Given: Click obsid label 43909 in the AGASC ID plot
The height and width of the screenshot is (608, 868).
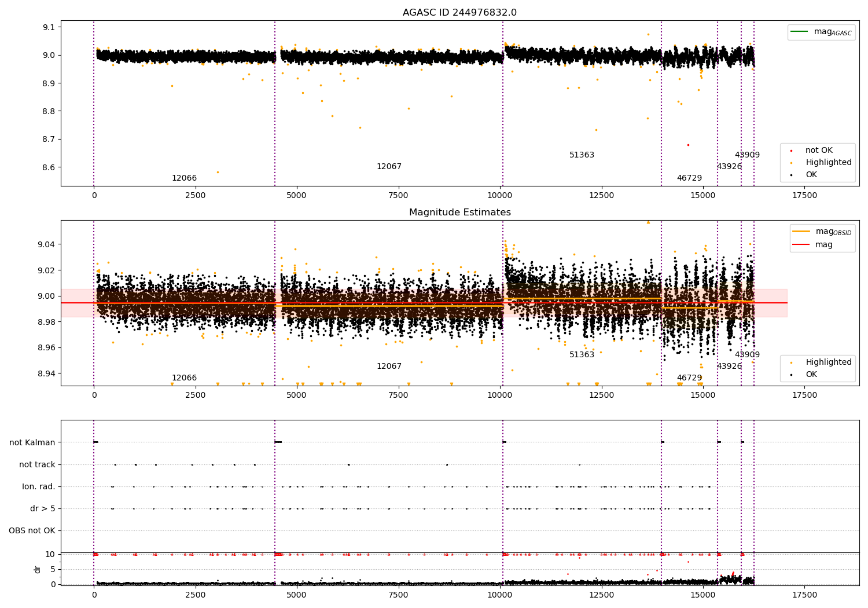Looking at the screenshot, I should click(747, 155).
